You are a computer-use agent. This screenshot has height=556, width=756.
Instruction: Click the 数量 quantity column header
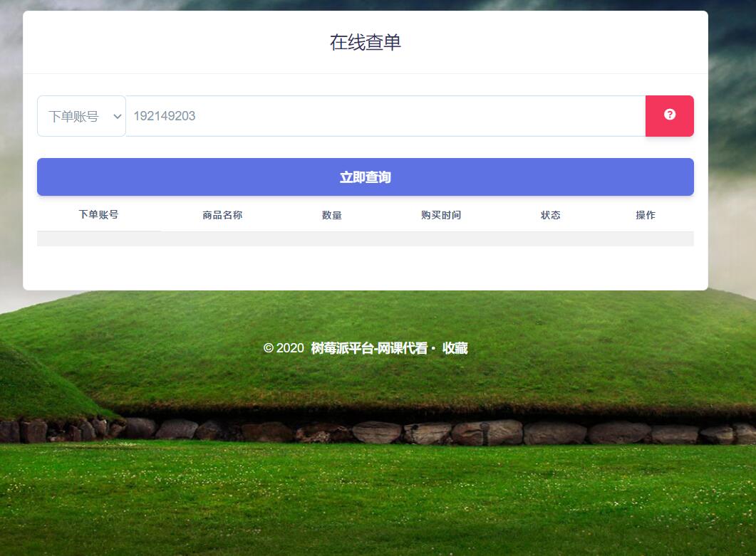[x=332, y=215]
